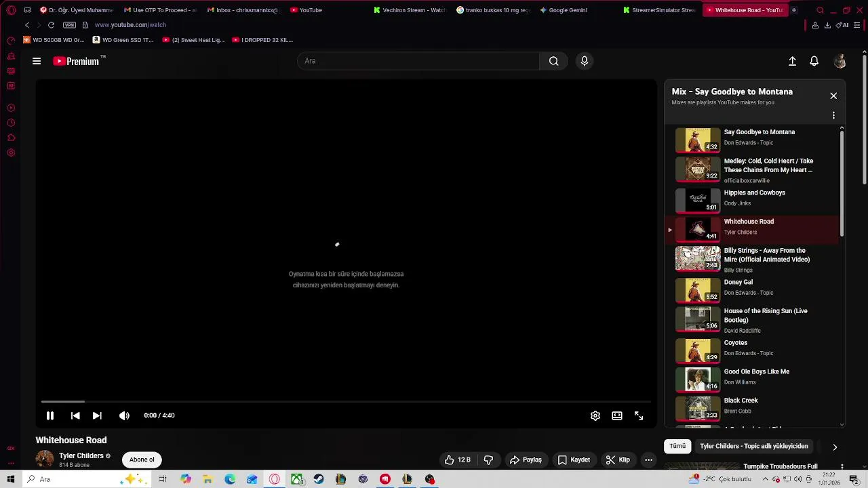
Task: Open video player settings gear
Action: coord(595,415)
